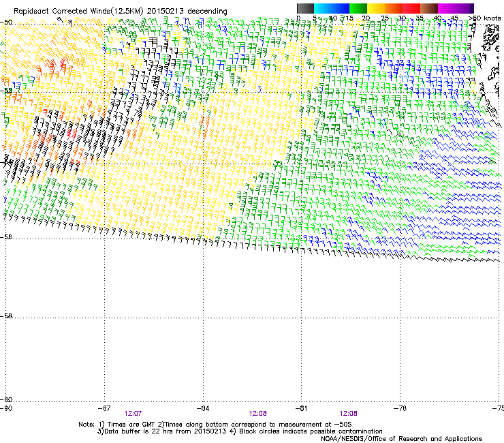Click the 'Data buffer is 22 hrs' note
The width and height of the screenshot is (504, 443).
pyautogui.click(x=161, y=431)
